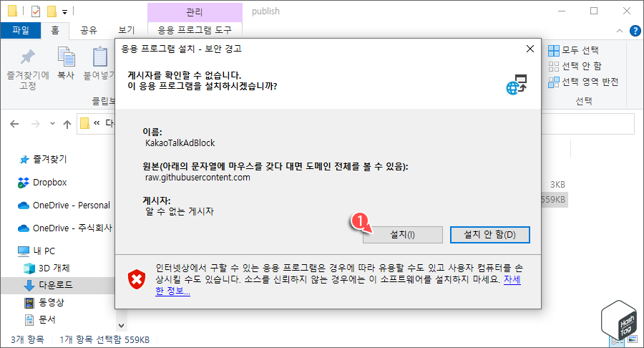Click globe install icon in dialog
This screenshot has height=348, width=644.
point(517,84)
